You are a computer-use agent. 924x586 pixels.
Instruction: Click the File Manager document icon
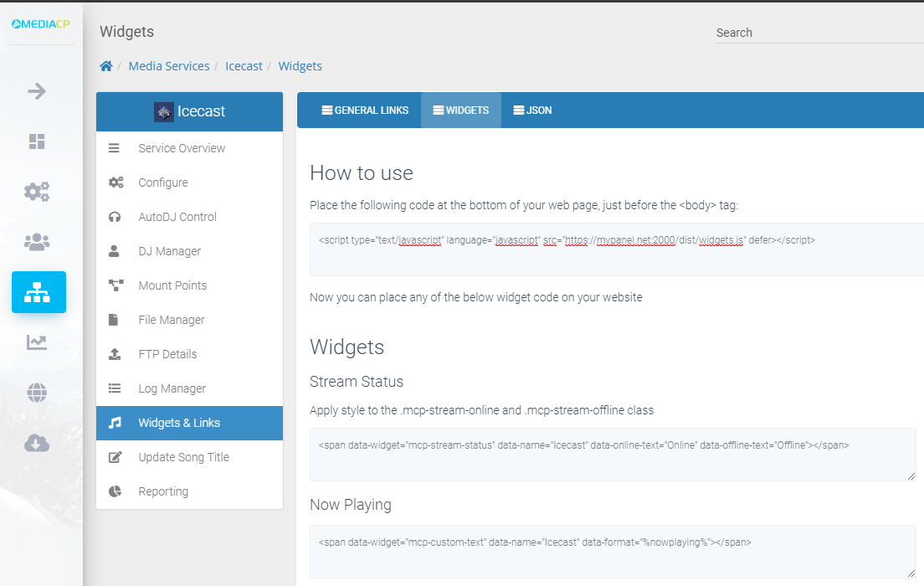tap(113, 320)
